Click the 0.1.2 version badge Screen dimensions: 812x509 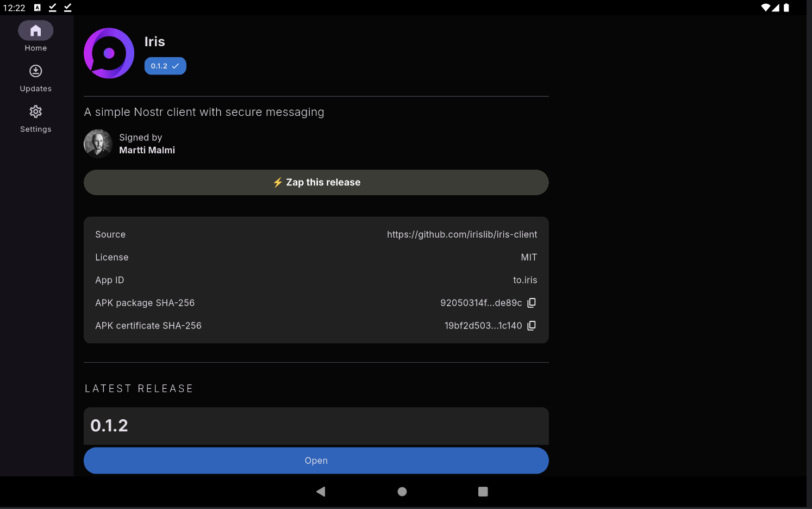tap(165, 66)
